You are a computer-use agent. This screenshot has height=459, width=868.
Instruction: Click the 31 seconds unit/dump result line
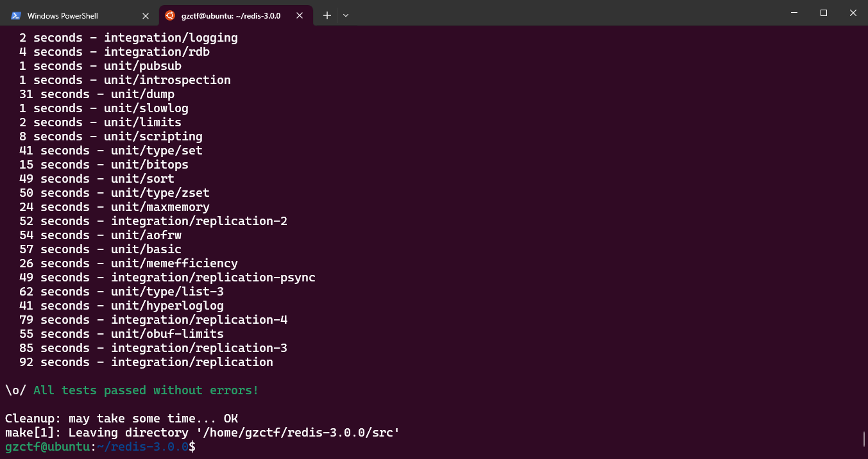(x=96, y=94)
